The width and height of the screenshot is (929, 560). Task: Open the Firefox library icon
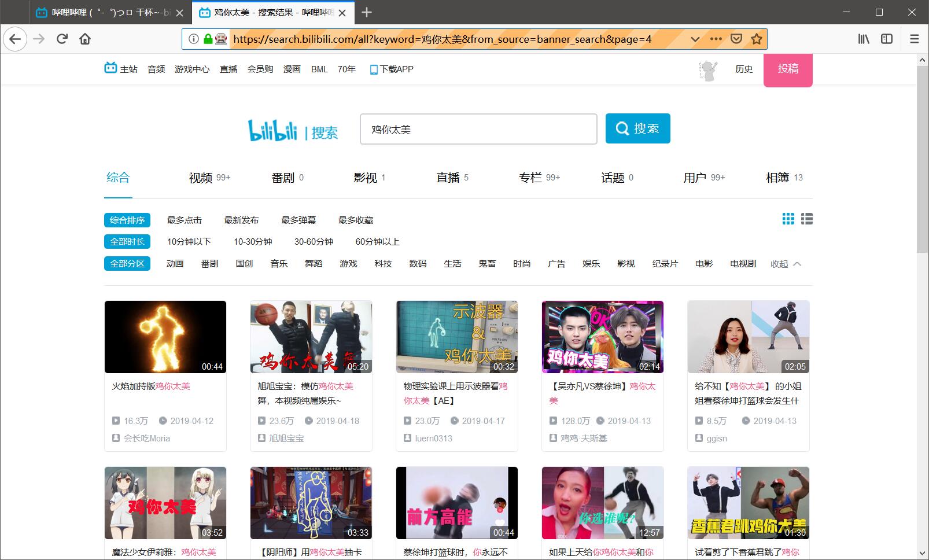[863, 39]
